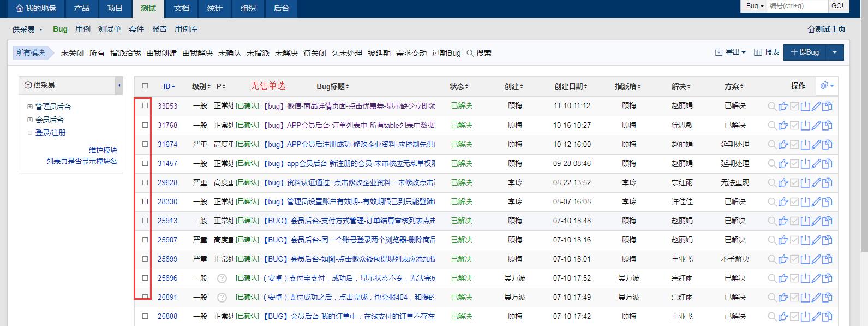Screen dimensions: 868x326
Task: Click the copy icon for bug 29628
Action: point(828,183)
